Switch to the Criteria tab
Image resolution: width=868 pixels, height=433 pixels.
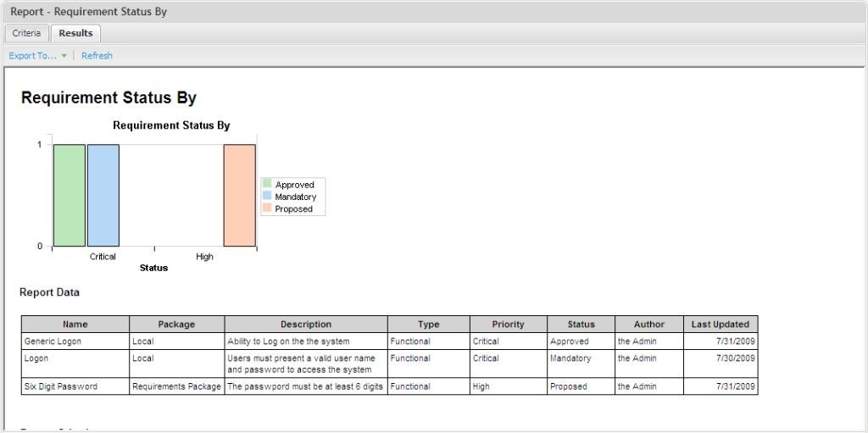(26, 33)
